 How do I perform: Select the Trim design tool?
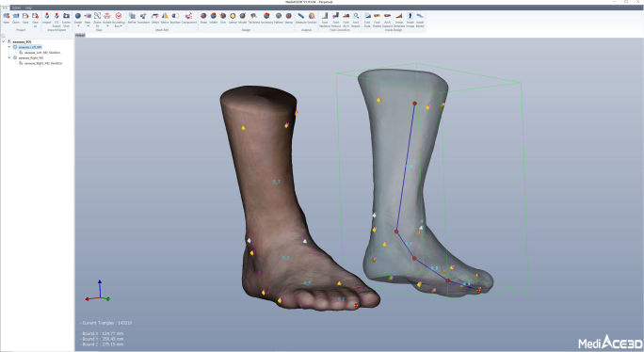coord(223,18)
